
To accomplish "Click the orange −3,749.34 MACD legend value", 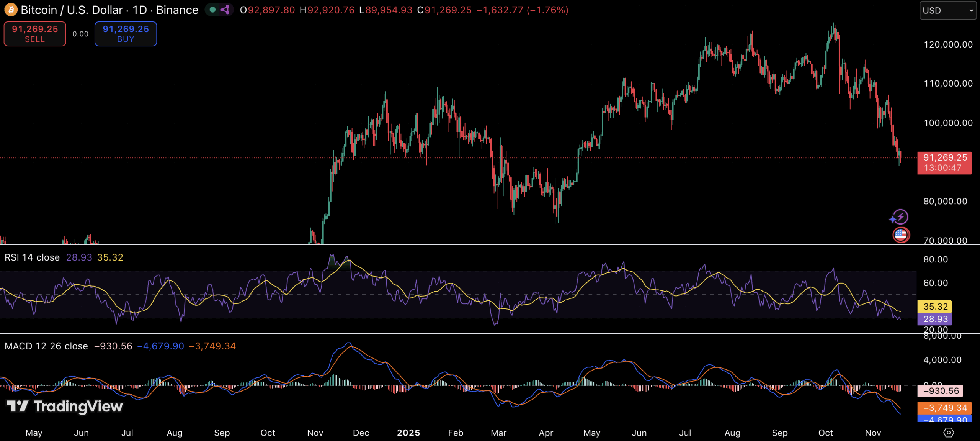I will coord(212,346).
